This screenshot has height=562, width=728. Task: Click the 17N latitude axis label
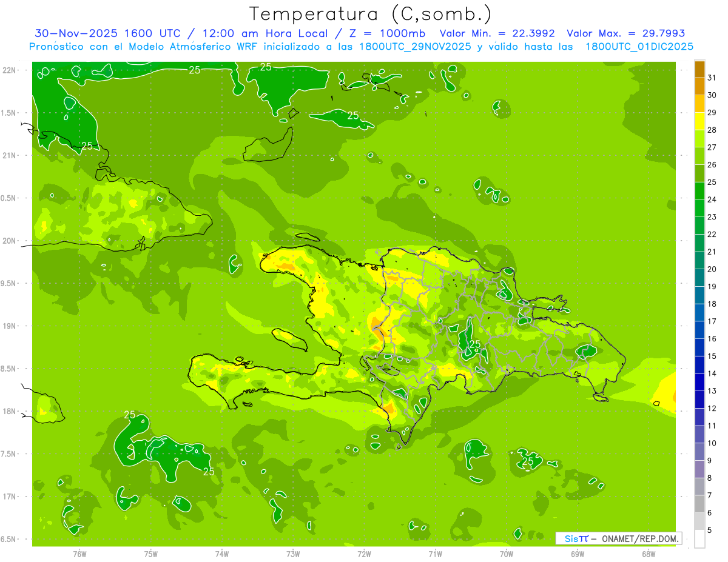point(9,497)
